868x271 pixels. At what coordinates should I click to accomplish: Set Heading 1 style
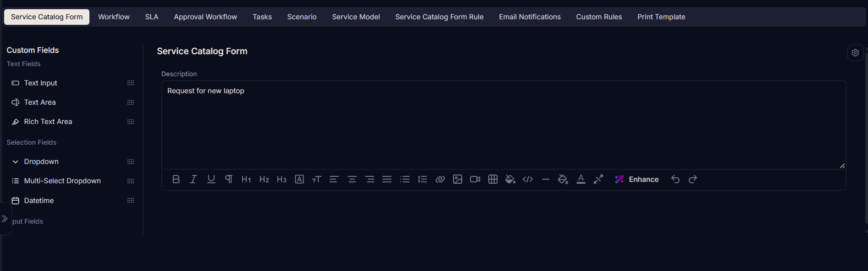(x=246, y=179)
